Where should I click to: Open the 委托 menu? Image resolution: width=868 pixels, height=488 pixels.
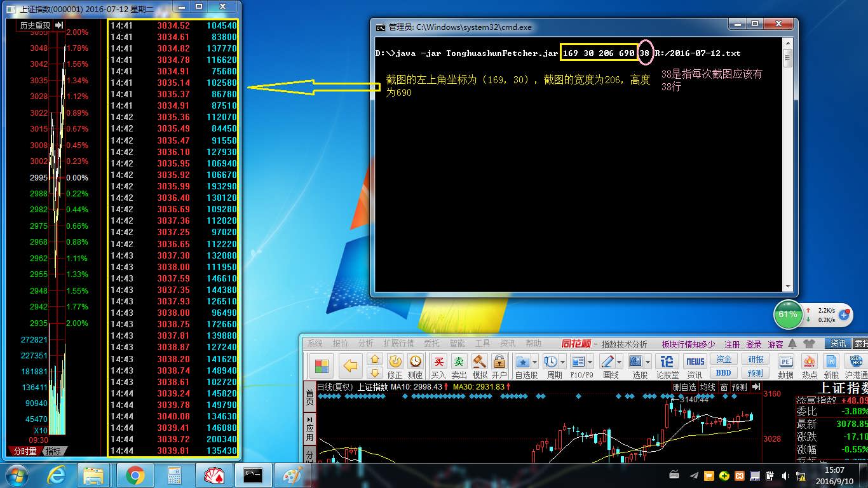click(431, 344)
